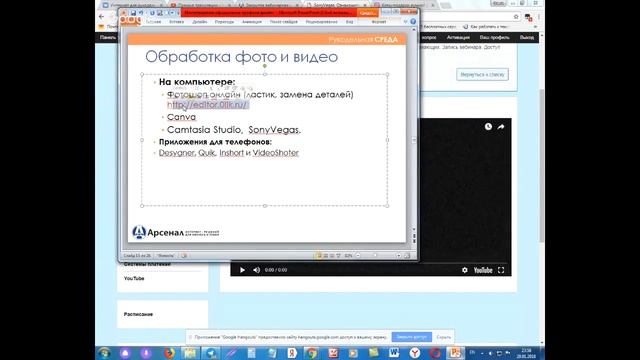
Task: Open the Рецензирование ribbon tab
Action: (x=322, y=22)
